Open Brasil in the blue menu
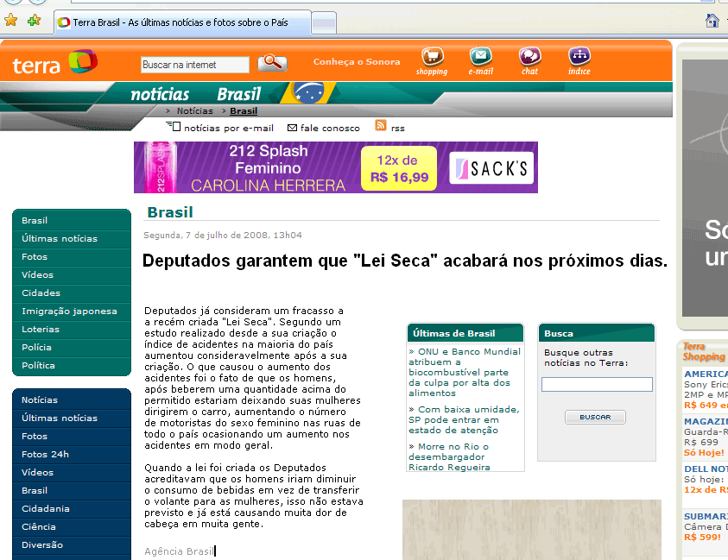The width and height of the screenshot is (728, 560). (72, 490)
